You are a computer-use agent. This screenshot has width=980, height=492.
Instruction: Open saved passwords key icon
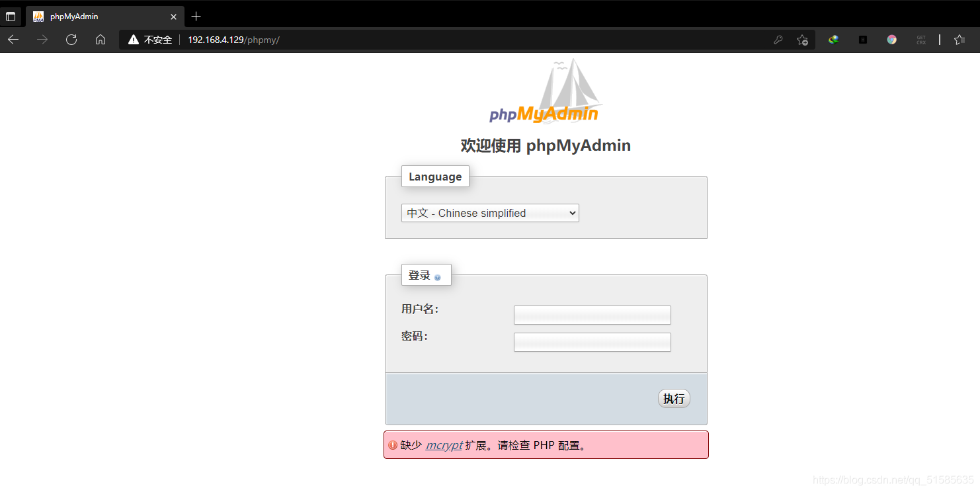[778, 40]
